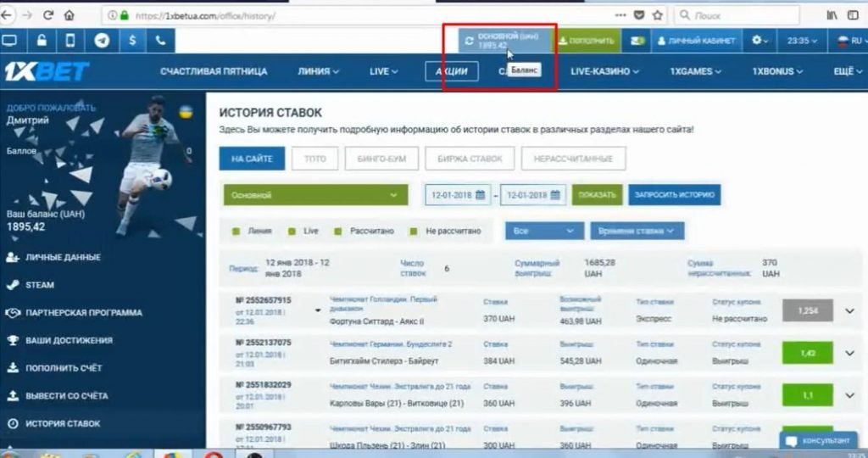Open the settings gear dropdown

pyautogui.click(x=759, y=41)
